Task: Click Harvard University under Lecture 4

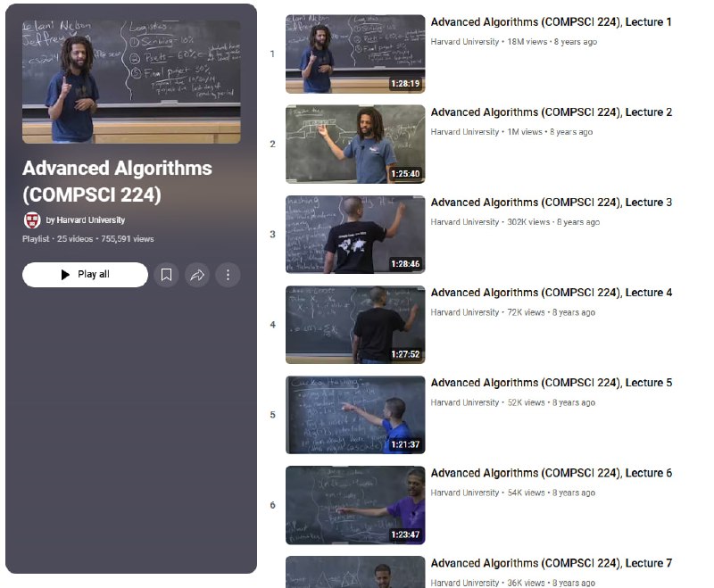Action: [465, 312]
